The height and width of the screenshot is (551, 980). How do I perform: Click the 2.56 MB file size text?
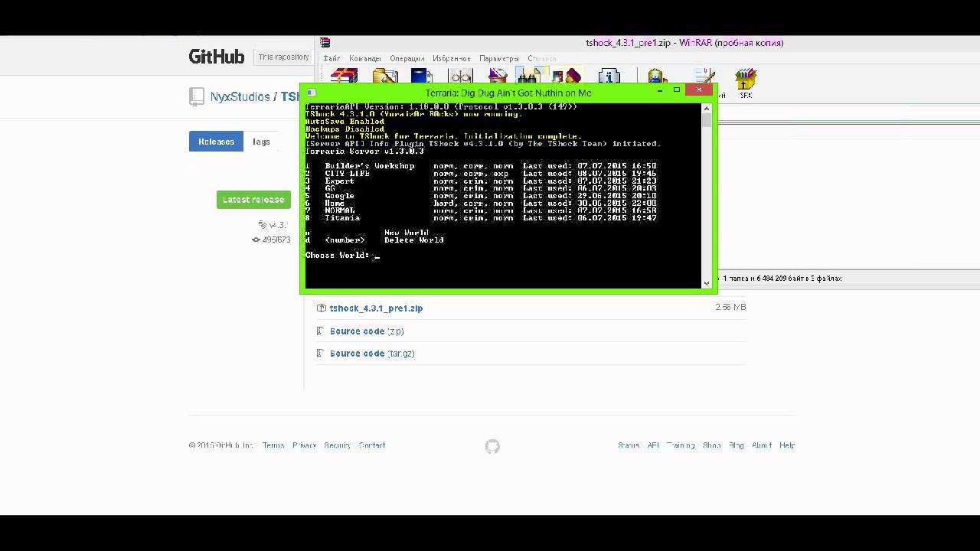(730, 307)
